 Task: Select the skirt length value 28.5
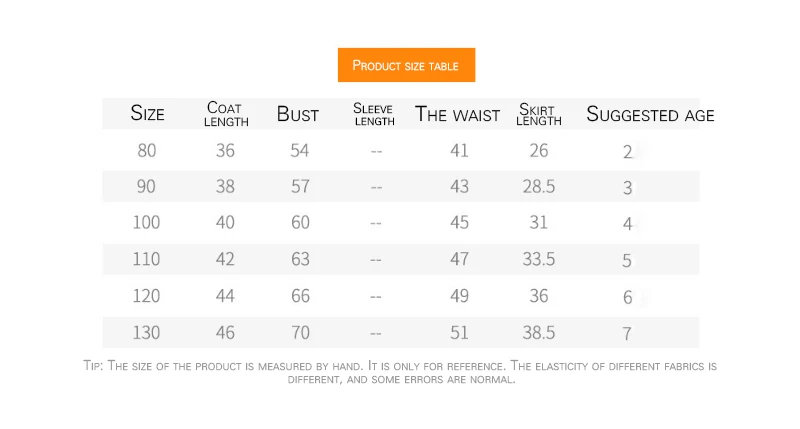[539, 187]
